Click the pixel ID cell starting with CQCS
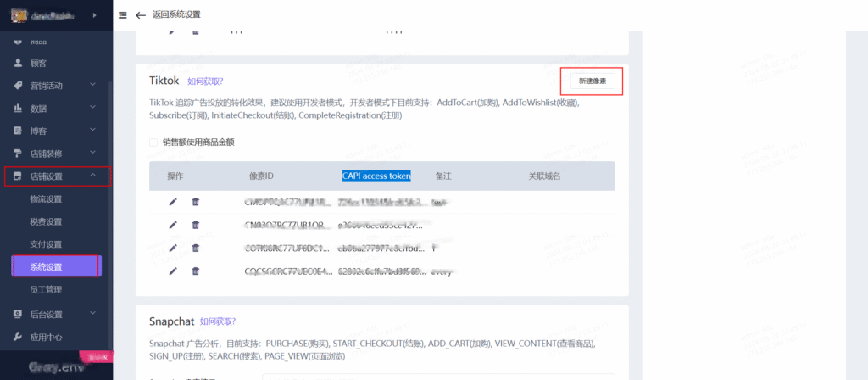The height and width of the screenshot is (380, 868). coord(288,271)
